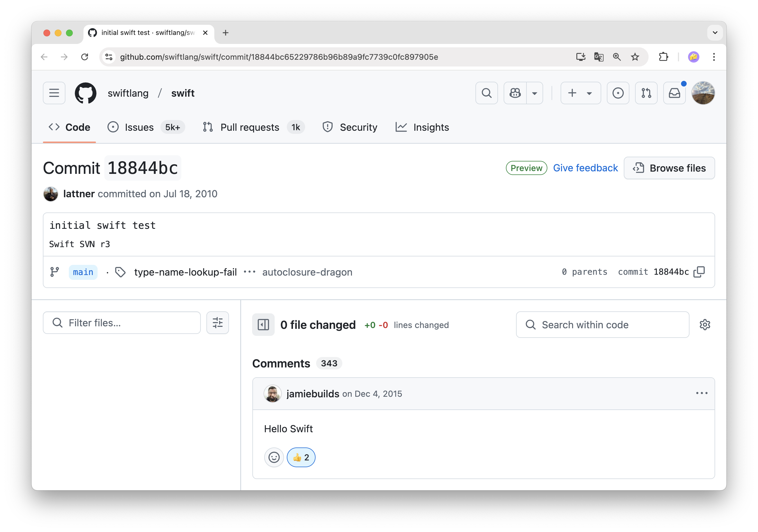The width and height of the screenshot is (758, 532).
Task: Open the swift repository link
Action: (183, 93)
